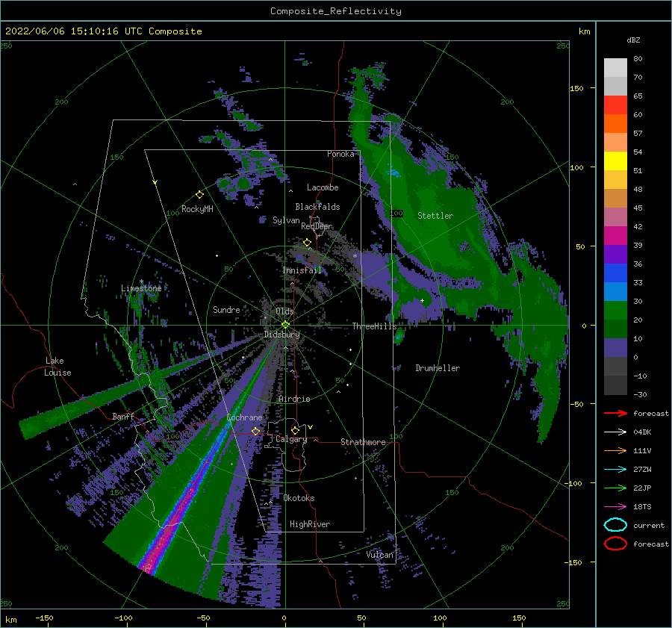Select the blue 33-36 dBZ swatch
The image size is (672, 628).
[x=615, y=273]
